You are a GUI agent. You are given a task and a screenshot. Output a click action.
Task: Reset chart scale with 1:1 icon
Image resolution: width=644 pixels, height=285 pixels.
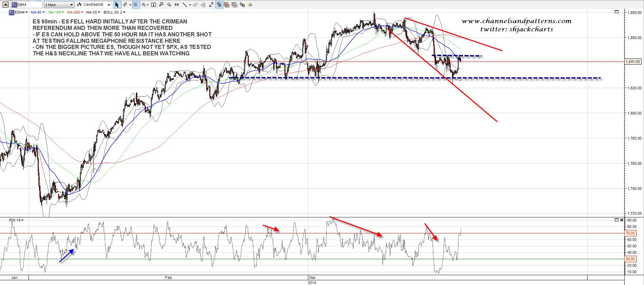tap(177, 5)
